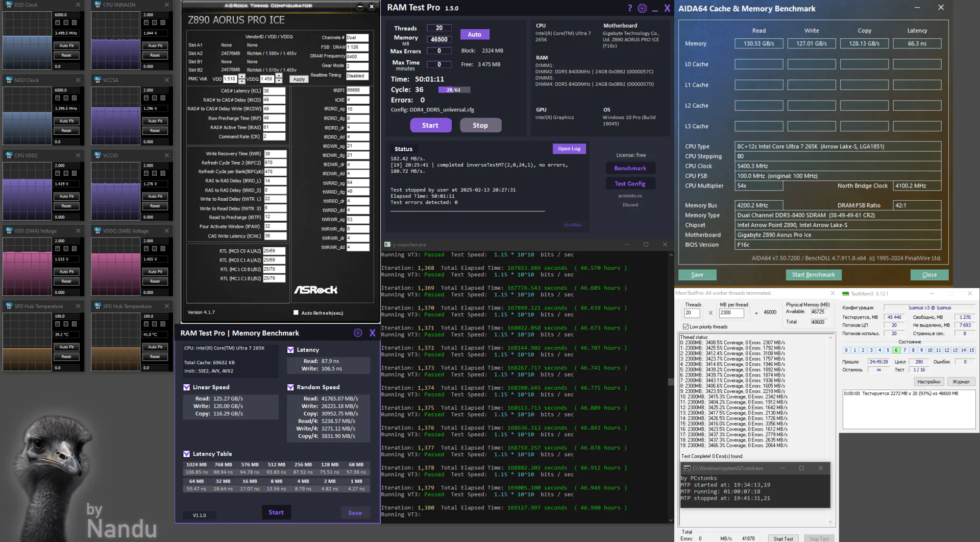Screen dimensions: 980x542
Task: Toggle Auto Refresh(sec) in Timing Configurator
Action: [x=296, y=313]
